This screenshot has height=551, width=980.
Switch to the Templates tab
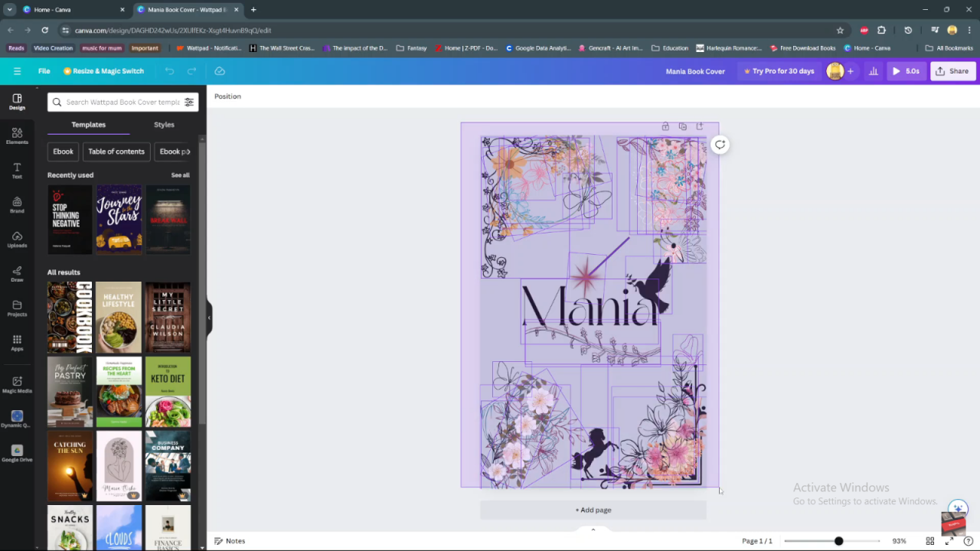coord(89,125)
